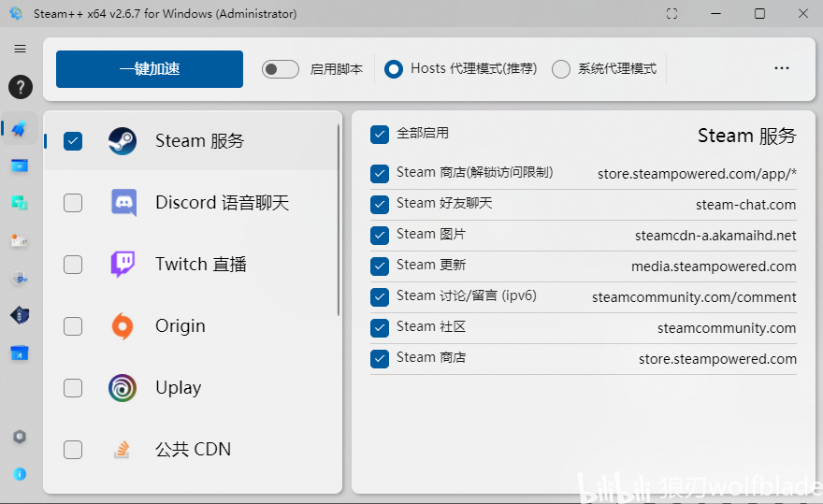Enable the Origin checkbox
The width and height of the screenshot is (823, 504).
click(x=73, y=326)
